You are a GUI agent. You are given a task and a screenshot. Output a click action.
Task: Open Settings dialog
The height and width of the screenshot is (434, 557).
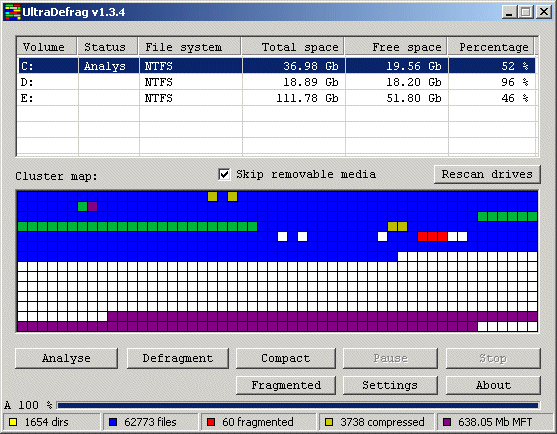(390, 385)
